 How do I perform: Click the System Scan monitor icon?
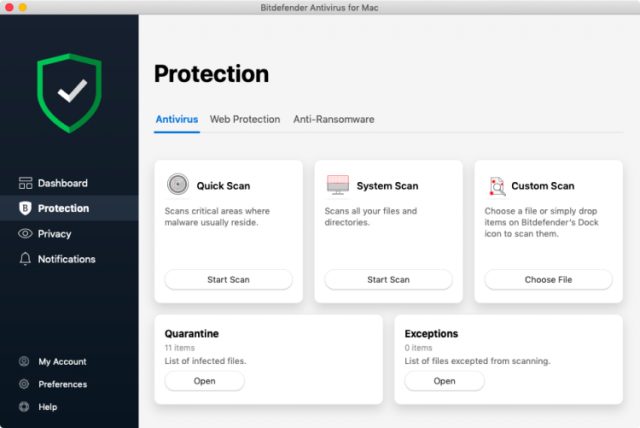click(337, 185)
